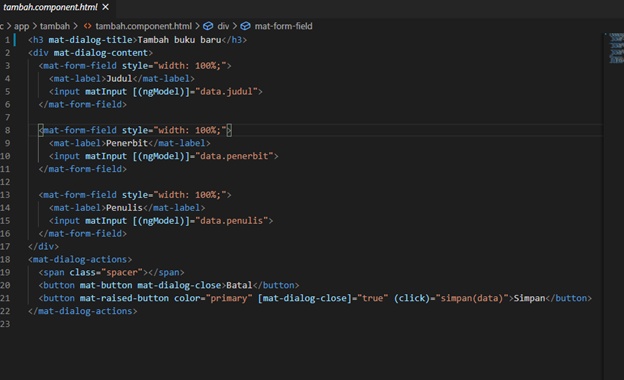Open the div breadcrumb symbol
The width and height of the screenshot is (624, 380).
click(223, 26)
